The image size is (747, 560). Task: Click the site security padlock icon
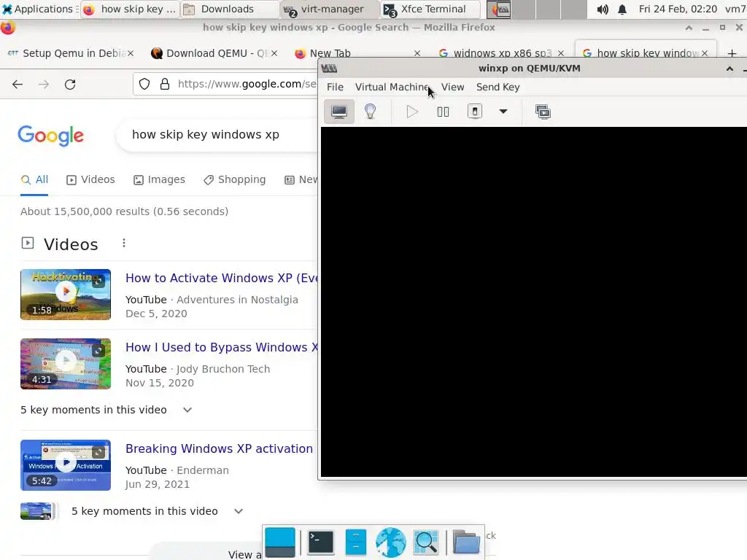point(165,85)
